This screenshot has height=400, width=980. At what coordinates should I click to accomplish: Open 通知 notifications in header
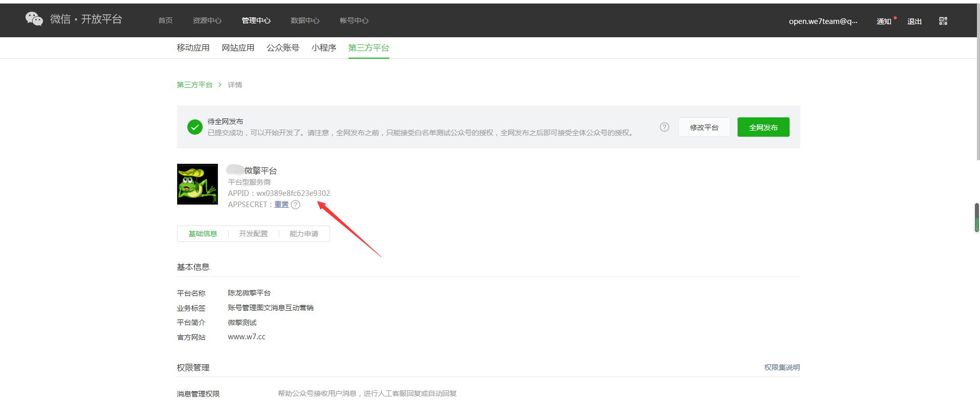coord(884,21)
